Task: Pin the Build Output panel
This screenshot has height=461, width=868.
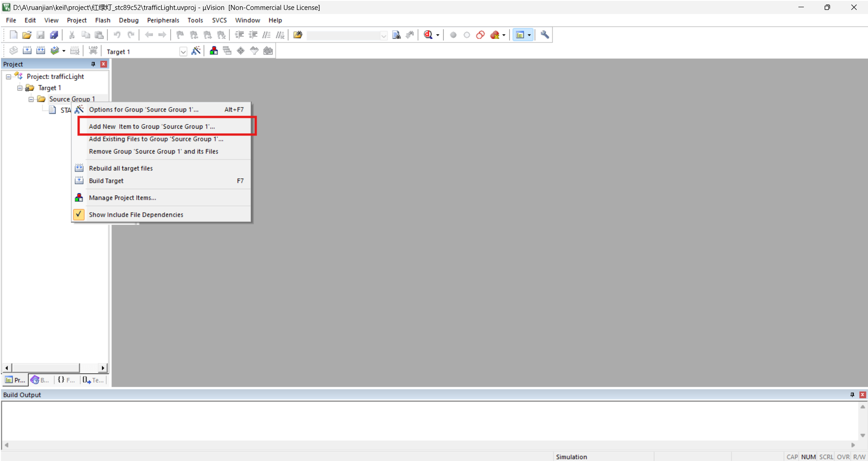Action: (x=852, y=395)
